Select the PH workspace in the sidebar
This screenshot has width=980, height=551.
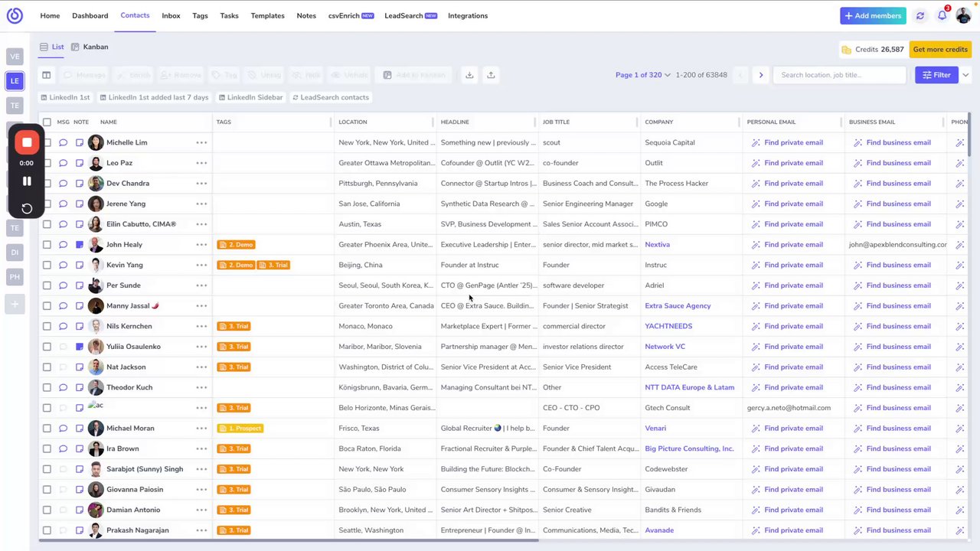pyautogui.click(x=15, y=276)
